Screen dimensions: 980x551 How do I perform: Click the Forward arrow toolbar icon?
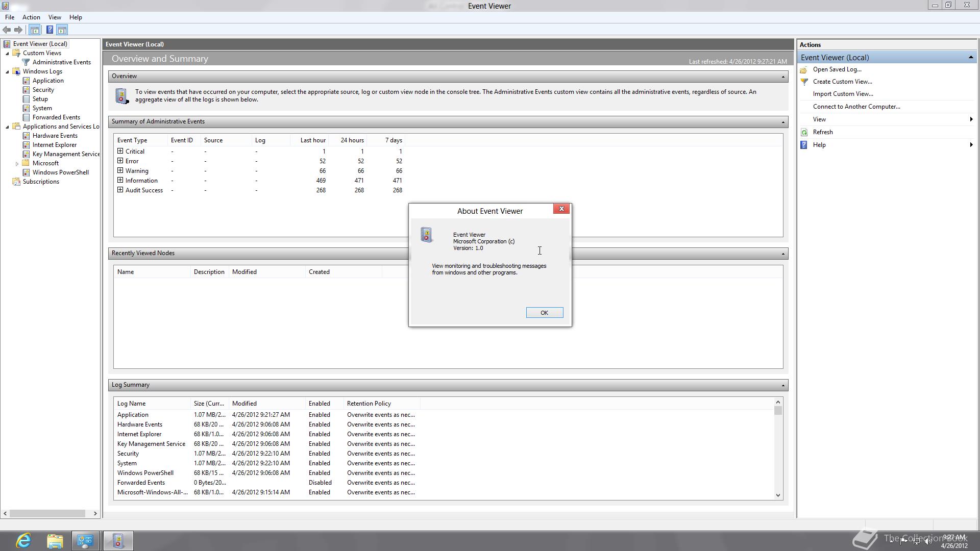[18, 30]
